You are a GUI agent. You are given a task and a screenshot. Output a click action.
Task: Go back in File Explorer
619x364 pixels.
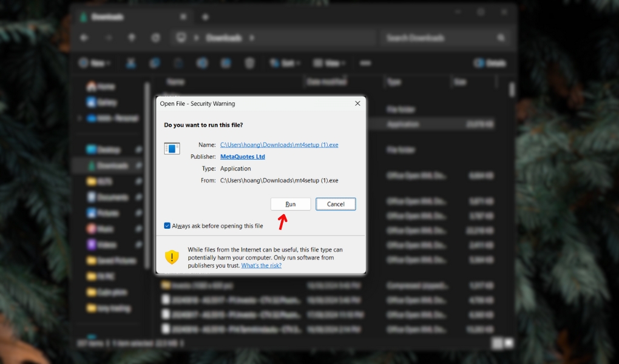coord(84,38)
